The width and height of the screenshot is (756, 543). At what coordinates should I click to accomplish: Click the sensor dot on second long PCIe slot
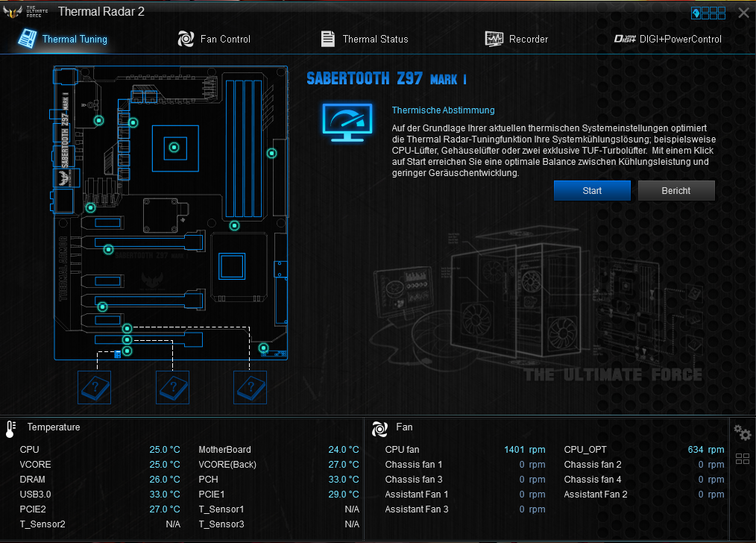click(x=102, y=307)
